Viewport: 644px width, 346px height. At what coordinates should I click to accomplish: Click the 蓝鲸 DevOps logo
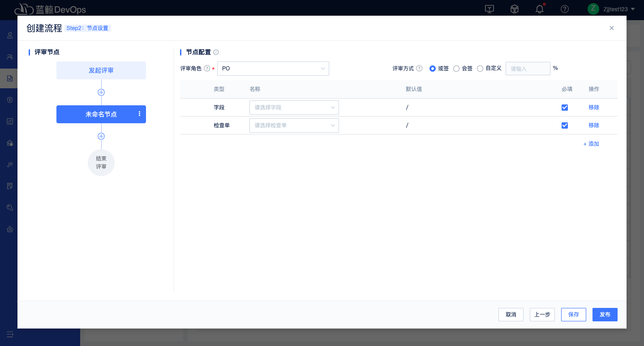(x=50, y=9)
